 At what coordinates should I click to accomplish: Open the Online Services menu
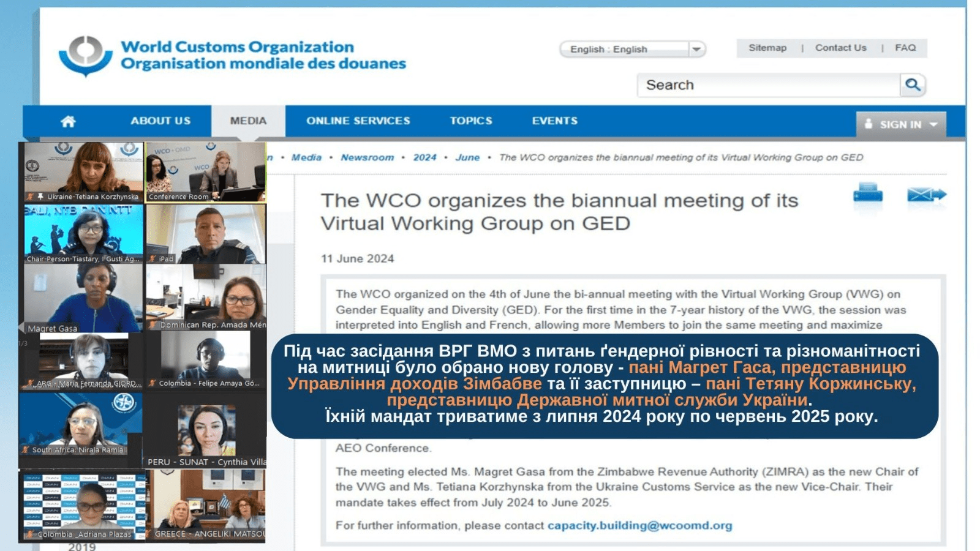pos(358,121)
